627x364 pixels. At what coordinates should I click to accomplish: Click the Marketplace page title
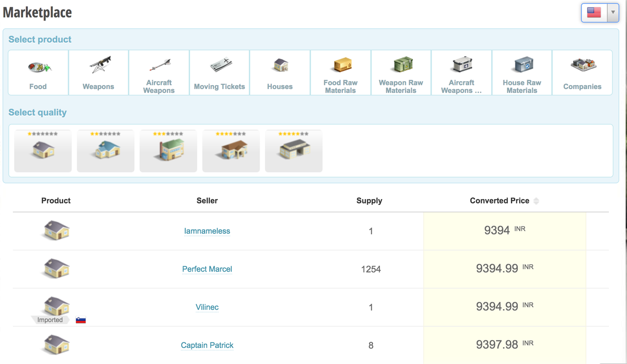(37, 12)
